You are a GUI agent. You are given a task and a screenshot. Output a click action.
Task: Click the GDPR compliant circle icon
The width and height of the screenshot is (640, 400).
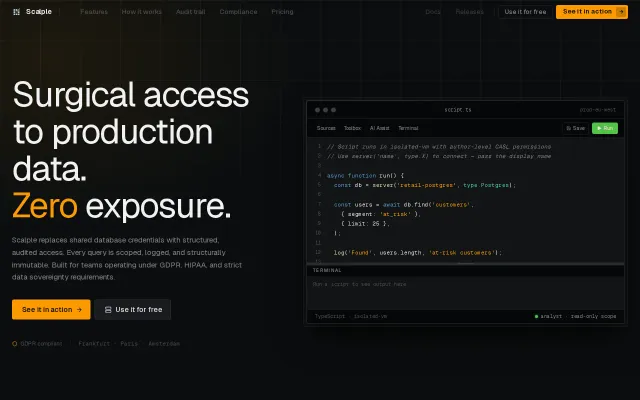click(15, 344)
